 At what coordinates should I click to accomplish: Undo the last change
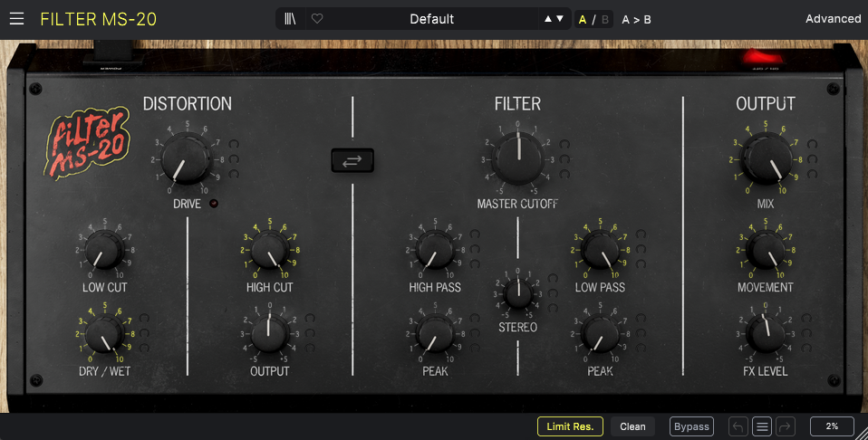tap(738, 426)
